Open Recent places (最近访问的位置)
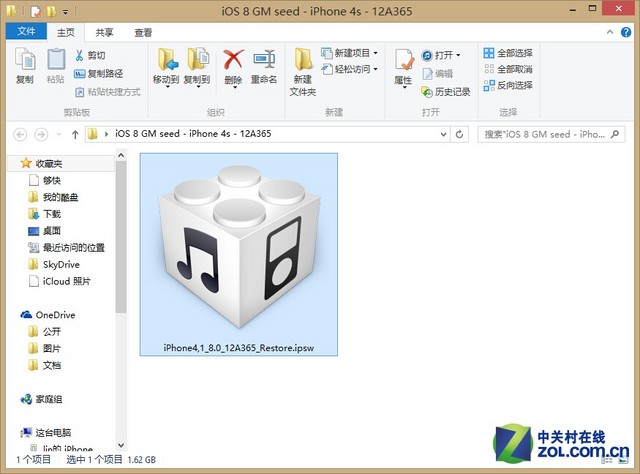This screenshot has height=474, width=640. pyautogui.click(x=67, y=248)
